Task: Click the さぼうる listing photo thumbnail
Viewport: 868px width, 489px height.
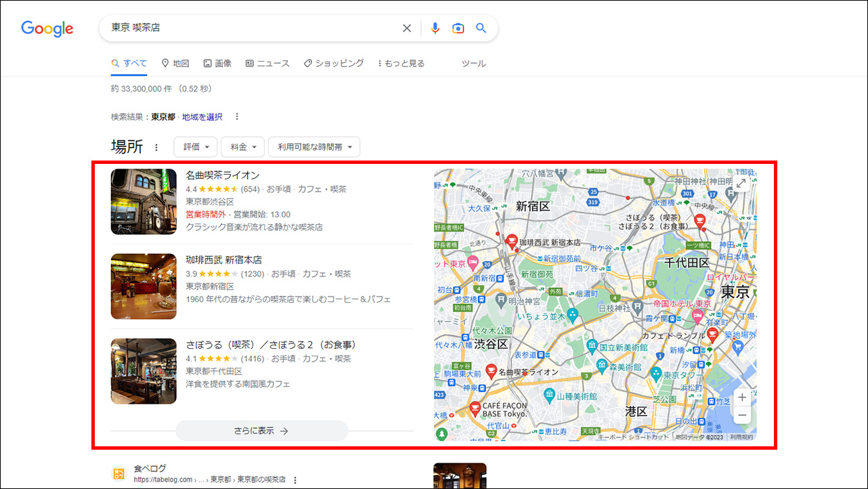Action: pyautogui.click(x=144, y=371)
